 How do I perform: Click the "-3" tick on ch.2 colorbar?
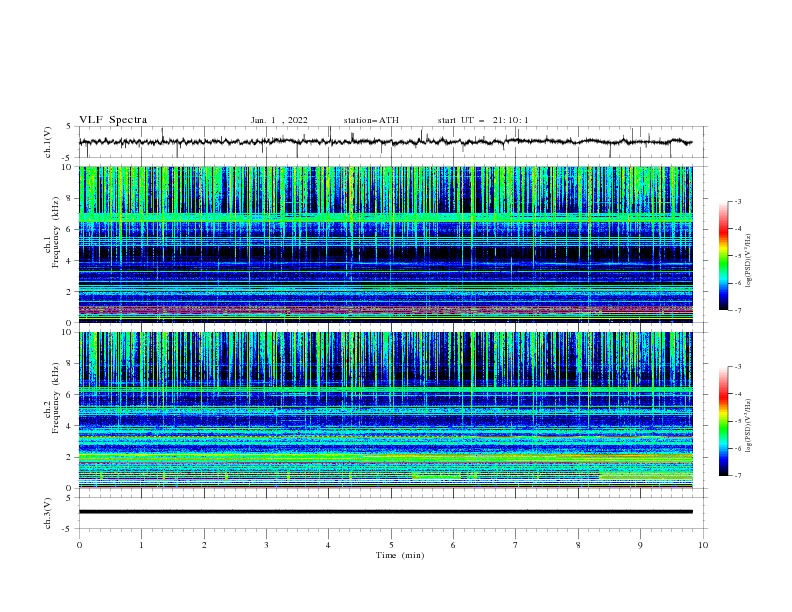coord(737,367)
